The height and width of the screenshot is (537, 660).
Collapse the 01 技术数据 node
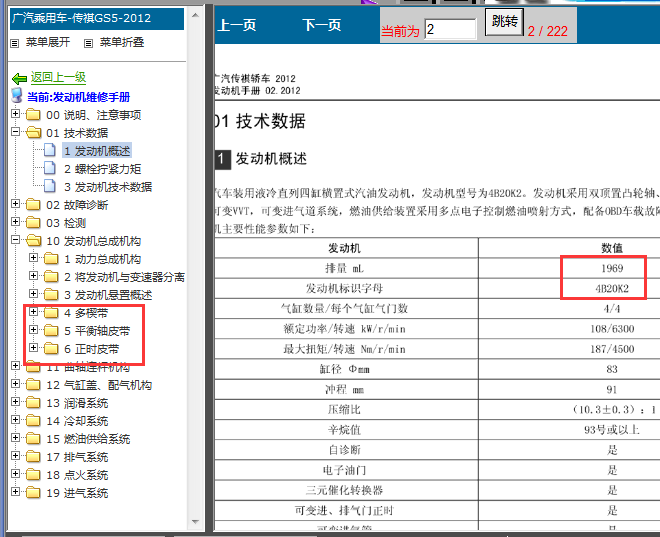pos(16,132)
